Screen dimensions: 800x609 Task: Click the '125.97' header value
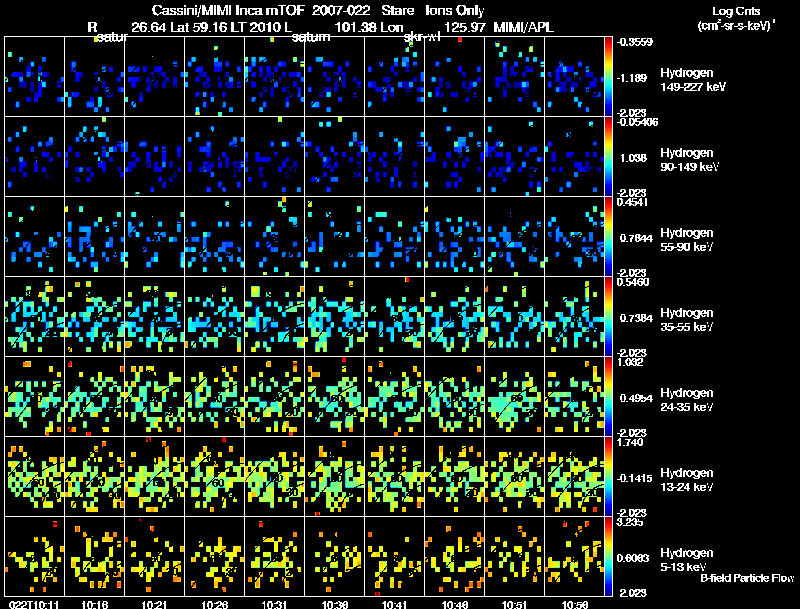tap(464, 27)
